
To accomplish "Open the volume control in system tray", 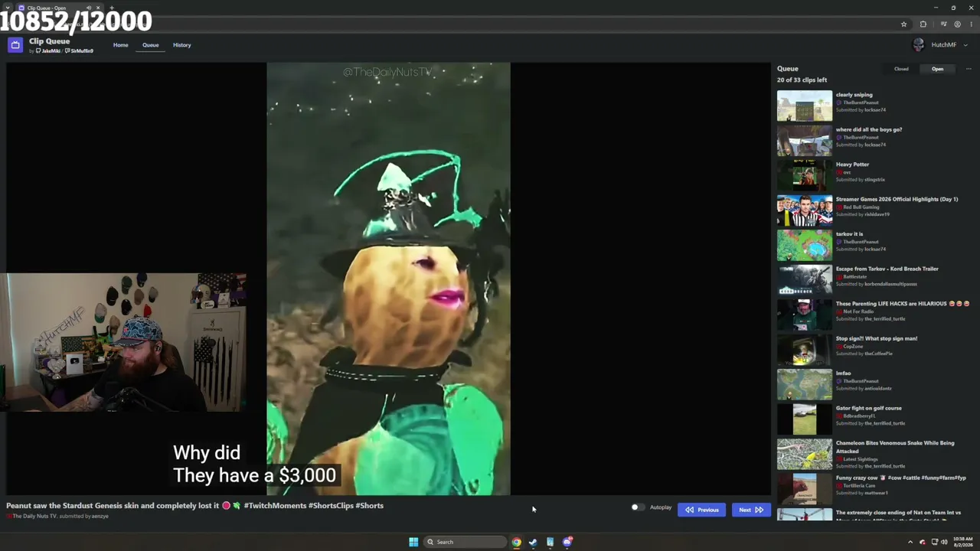I will [x=944, y=542].
